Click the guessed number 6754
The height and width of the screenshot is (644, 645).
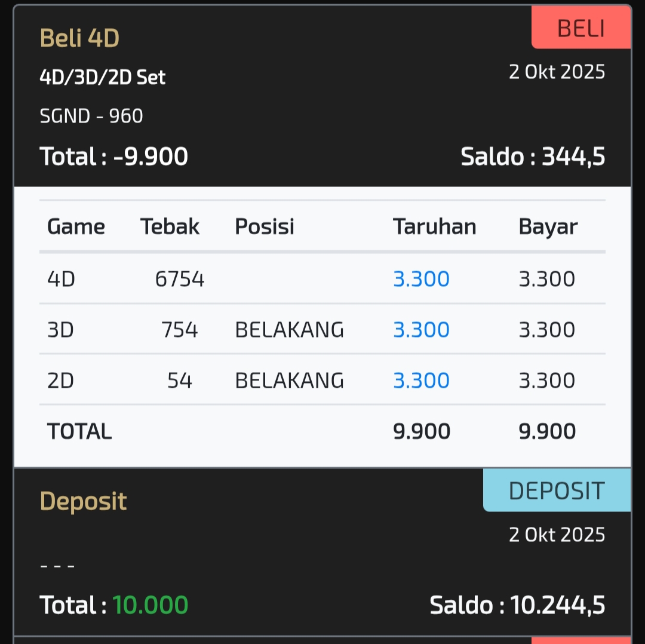180,279
